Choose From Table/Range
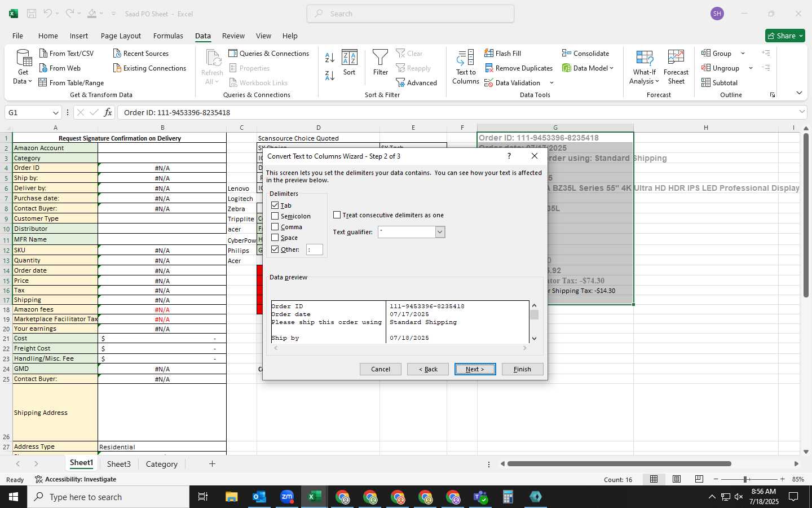 coord(71,82)
